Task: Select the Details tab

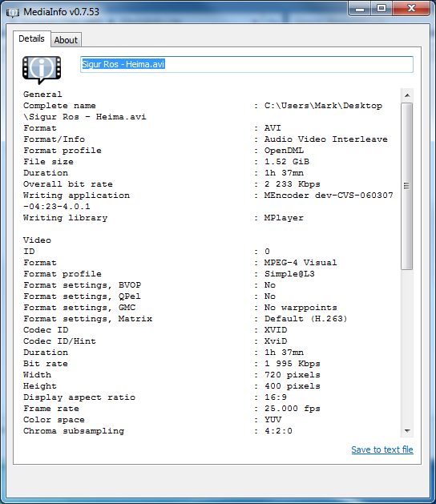Action: coord(31,39)
